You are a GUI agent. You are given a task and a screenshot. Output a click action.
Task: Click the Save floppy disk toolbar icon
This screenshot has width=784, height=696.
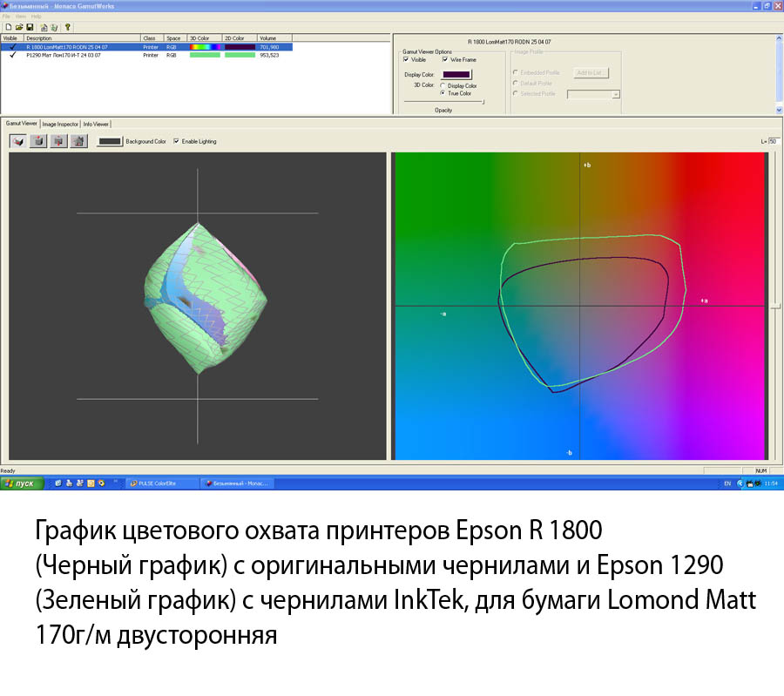[30, 27]
